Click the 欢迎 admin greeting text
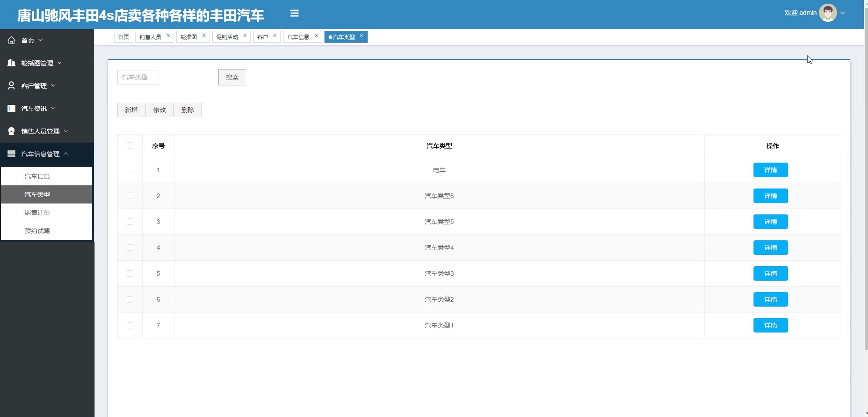Viewport: 868px width, 417px height. [x=800, y=13]
